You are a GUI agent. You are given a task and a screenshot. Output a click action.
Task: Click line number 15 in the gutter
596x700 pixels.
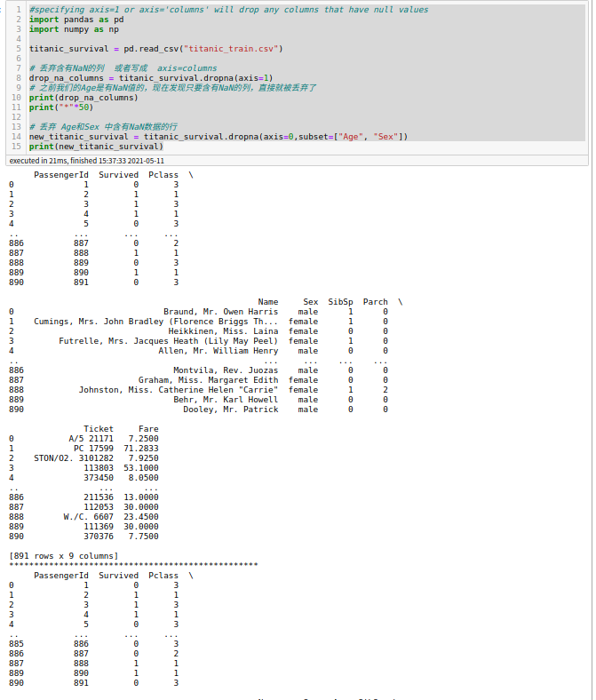pos(16,147)
